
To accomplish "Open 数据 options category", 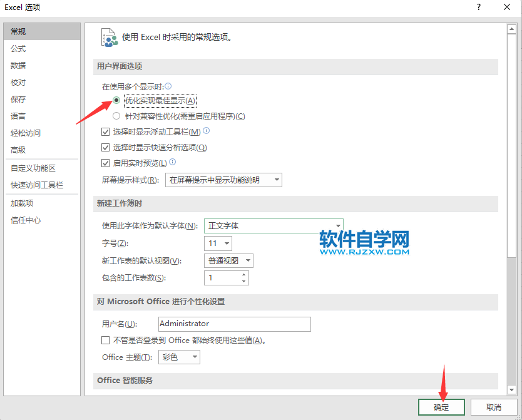I will point(42,65).
